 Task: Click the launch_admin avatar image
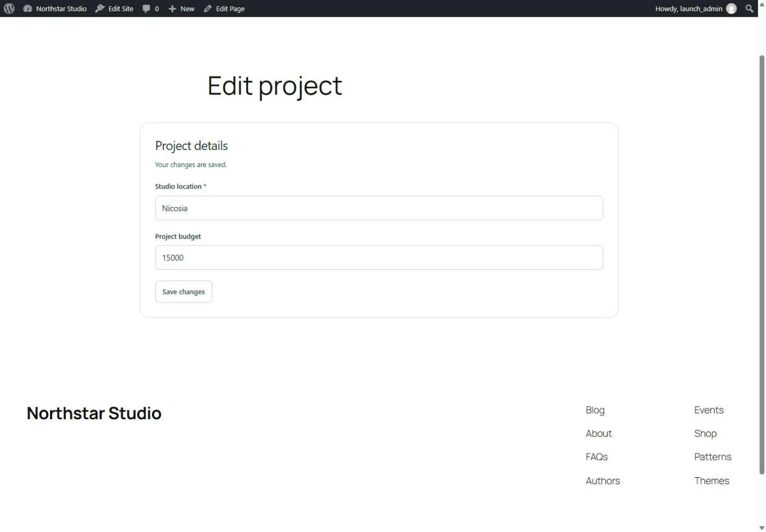point(732,9)
